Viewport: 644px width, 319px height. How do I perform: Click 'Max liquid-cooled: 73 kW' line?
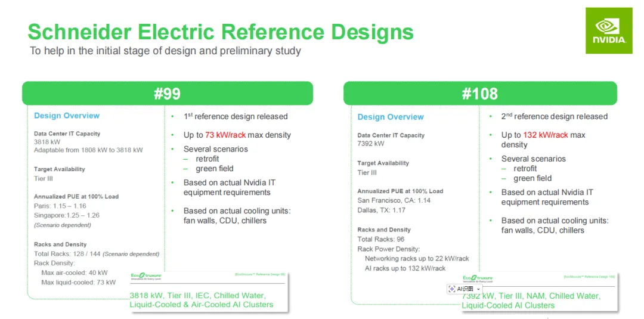click(79, 282)
